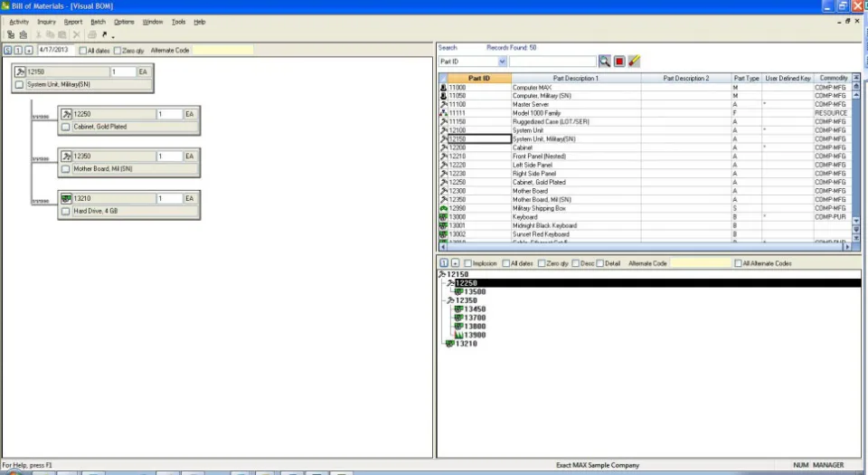Click the S button beside the date
868x475 pixels.
pos(8,51)
